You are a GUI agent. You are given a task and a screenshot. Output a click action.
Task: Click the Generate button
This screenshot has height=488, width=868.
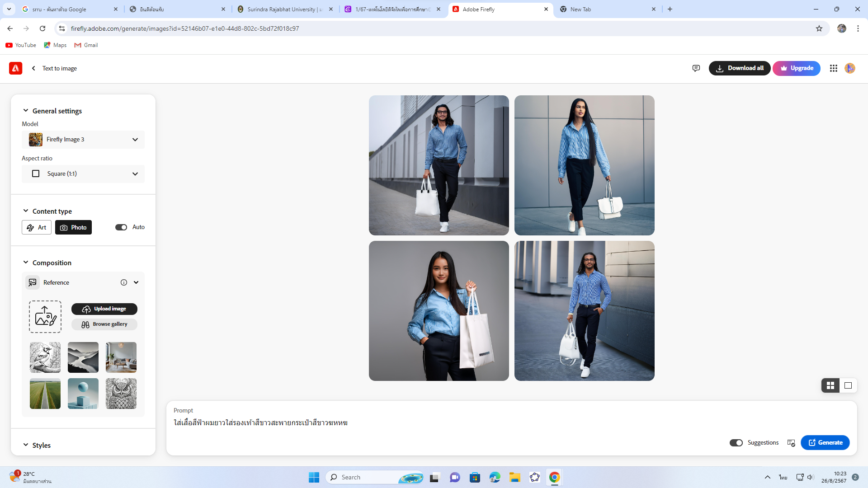[825, 443]
